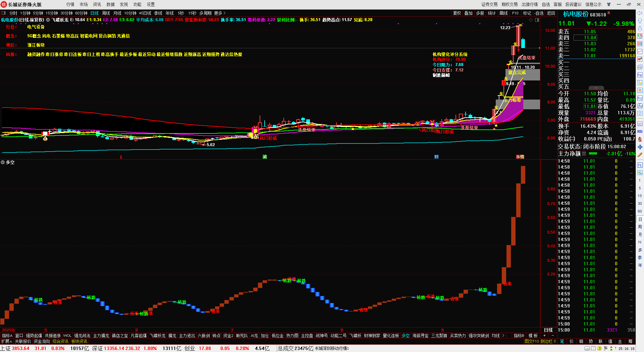The height and width of the screenshot is (352, 644).
Task: Toggle the 飞碟妖龙 indicator round button
Action: (48, 20)
